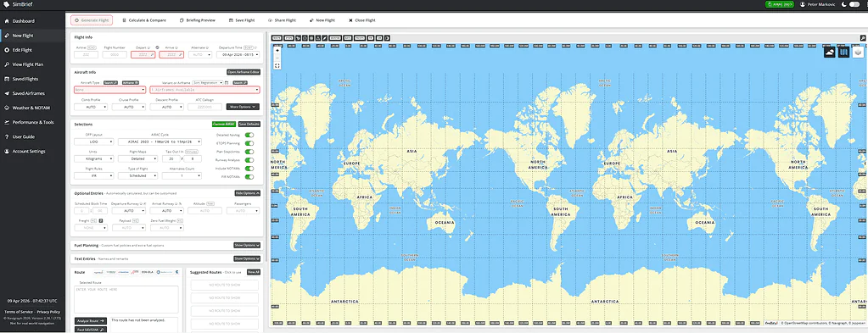Open Performance & Tools in the sidebar
This screenshot has width=868, height=333.
click(x=32, y=122)
